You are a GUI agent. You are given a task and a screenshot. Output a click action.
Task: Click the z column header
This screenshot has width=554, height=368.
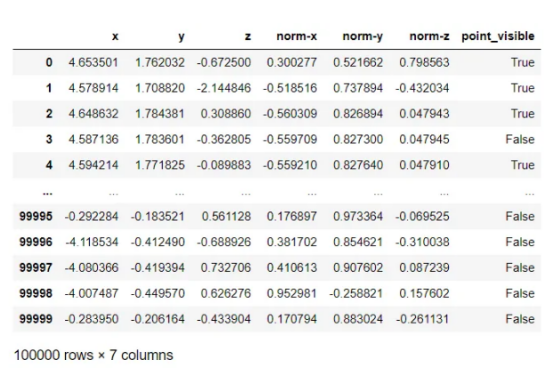point(248,36)
